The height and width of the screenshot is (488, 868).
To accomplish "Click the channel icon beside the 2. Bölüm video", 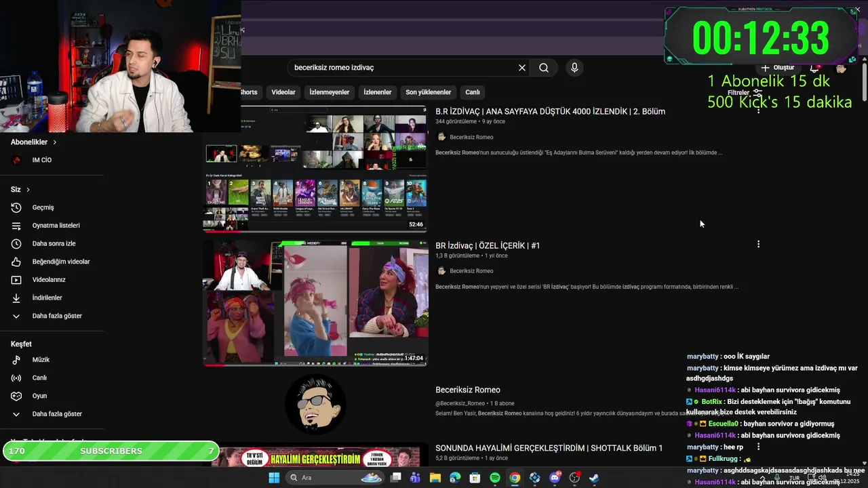I will pyautogui.click(x=441, y=137).
